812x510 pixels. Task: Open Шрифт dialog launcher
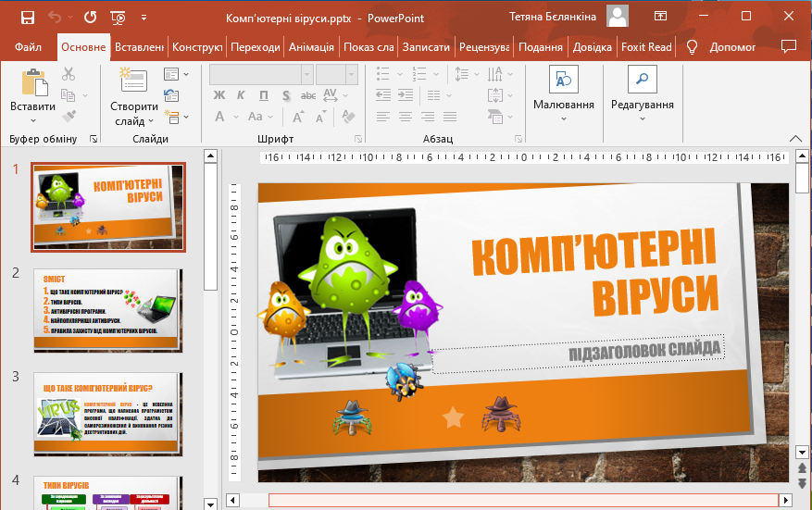click(x=357, y=139)
